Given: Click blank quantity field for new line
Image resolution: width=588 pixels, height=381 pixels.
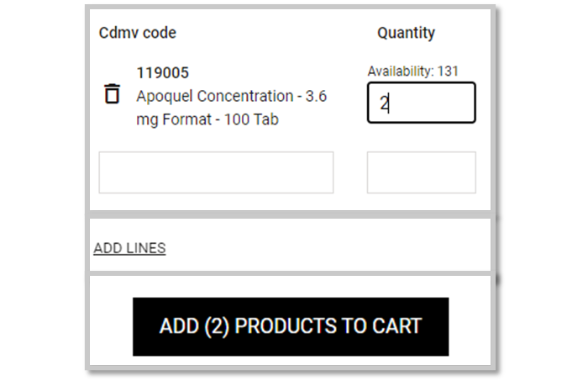Looking at the screenshot, I should (422, 172).
